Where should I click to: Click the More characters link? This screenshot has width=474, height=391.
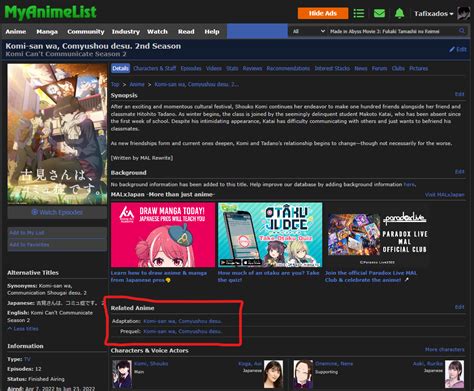(x=444, y=349)
